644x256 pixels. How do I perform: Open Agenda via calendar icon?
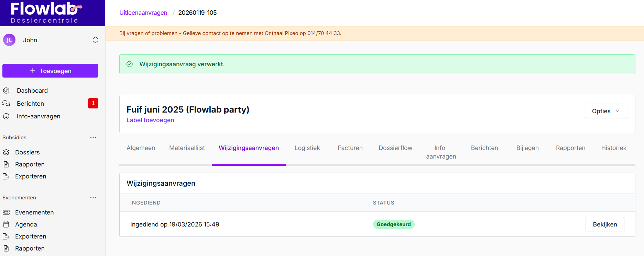click(6, 224)
